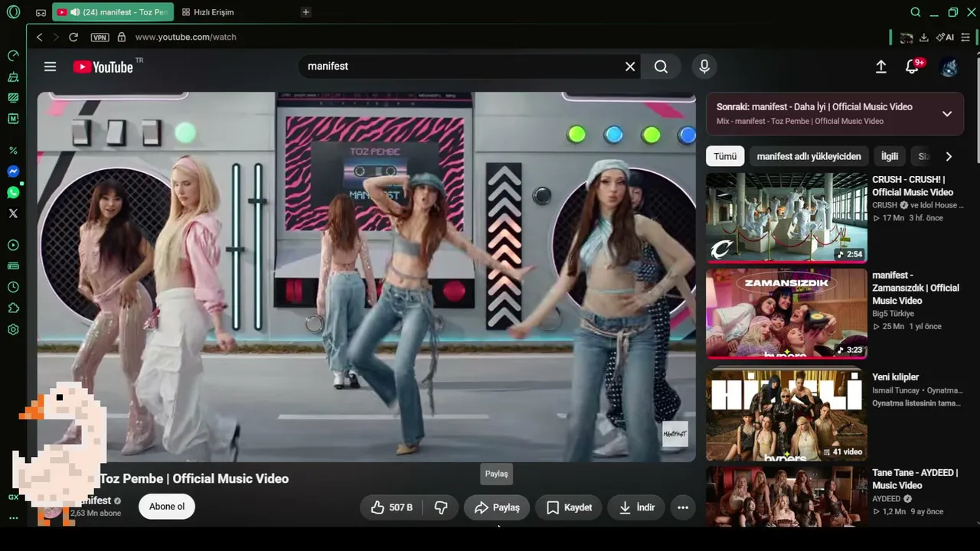Select manifest adlı yükleyiciden chip

[x=808, y=156]
